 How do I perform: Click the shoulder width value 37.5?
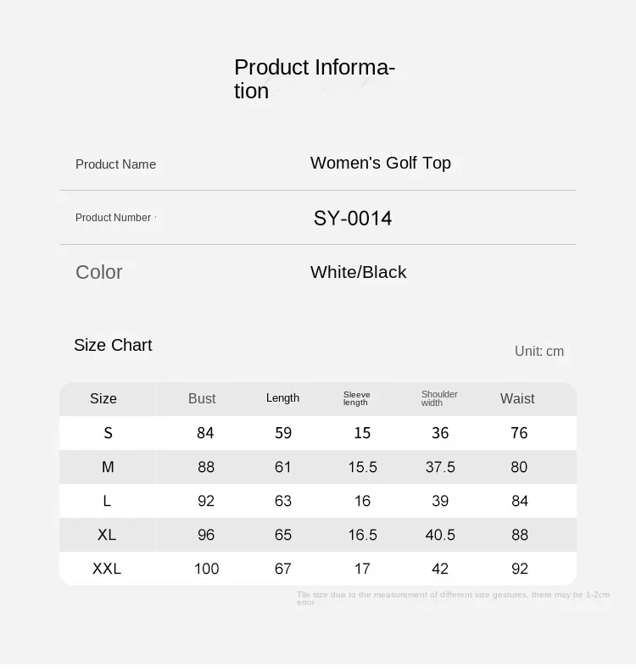(x=440, y=467)
